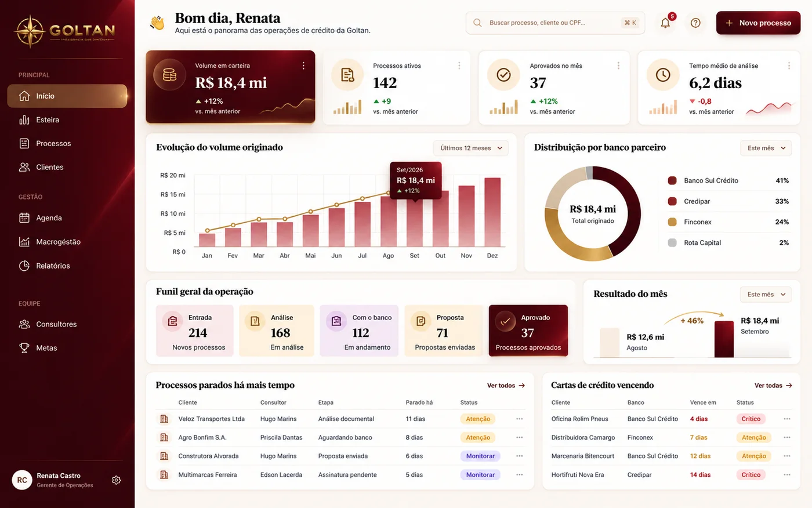Screen dimensions: 812x508
Task: Open row actions for Construtora Alvorada
Action: 520,456
